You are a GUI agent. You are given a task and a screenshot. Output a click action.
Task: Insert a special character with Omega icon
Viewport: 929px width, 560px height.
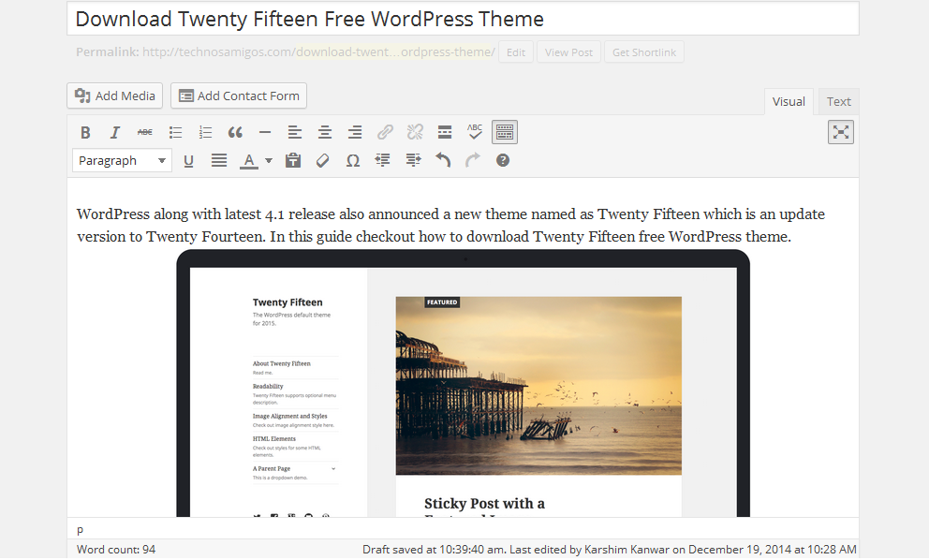(353, 160)
